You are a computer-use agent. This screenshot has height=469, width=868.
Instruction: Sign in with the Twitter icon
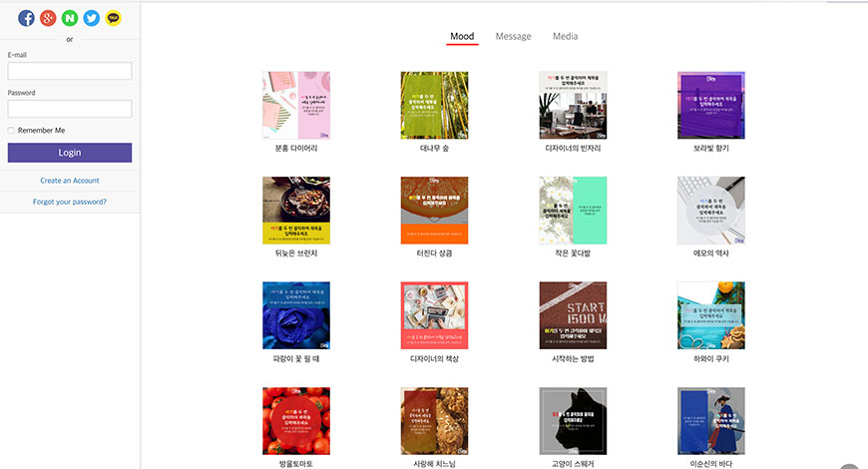pos(92,18)
